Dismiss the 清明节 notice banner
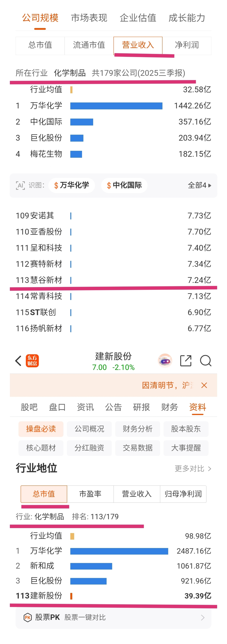227x644 pixels. coord(204,385)
